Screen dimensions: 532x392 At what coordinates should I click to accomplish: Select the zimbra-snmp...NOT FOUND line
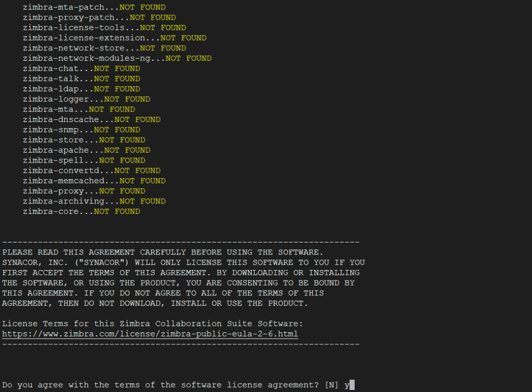pyautogui.click(x=82, y=130)
